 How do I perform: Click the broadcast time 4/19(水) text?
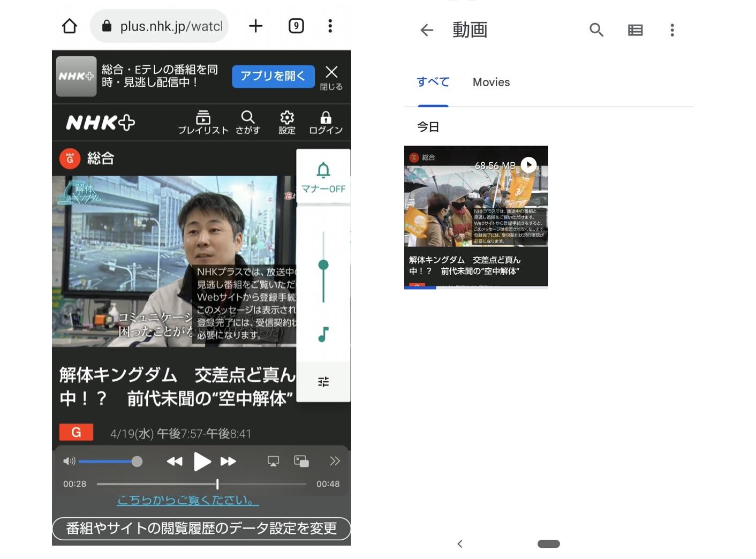[x=180, y=434]
